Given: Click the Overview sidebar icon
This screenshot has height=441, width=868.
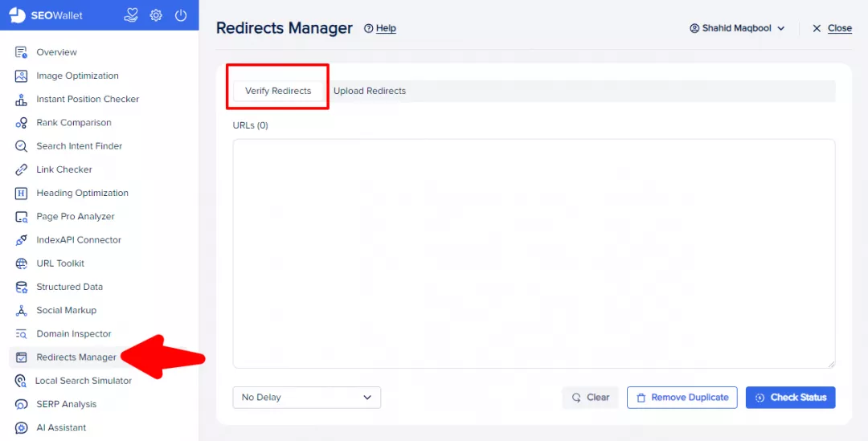Looking at the screenshot, I should pyautogui.click(x=21, y=52).
